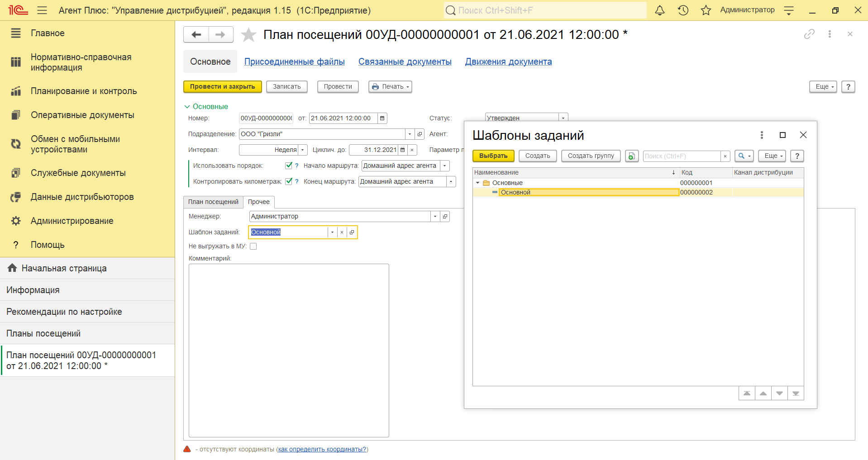Toggle Использовать порядок checkbox
This screenshot has height=460, width=868.
(289, 166)
